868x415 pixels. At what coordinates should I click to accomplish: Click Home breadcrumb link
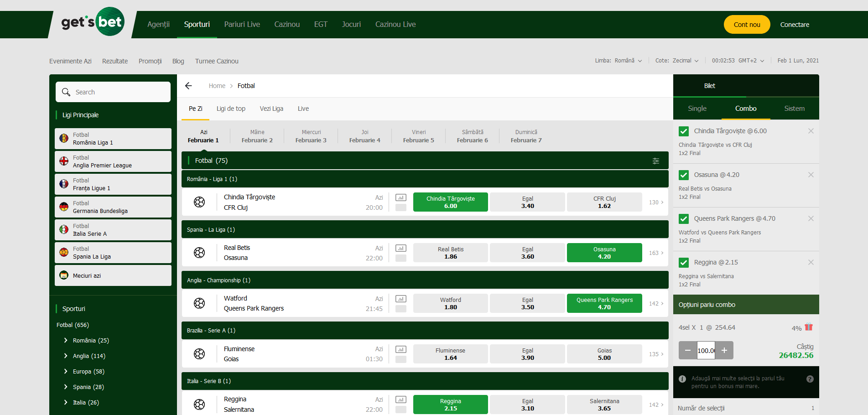click(x=217, y=86)
